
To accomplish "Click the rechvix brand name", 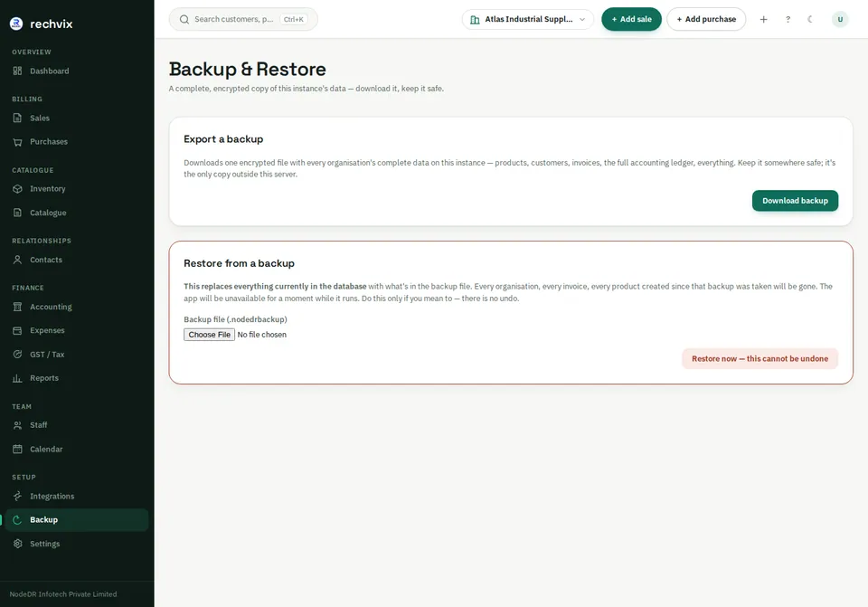I will pos(52,24).
